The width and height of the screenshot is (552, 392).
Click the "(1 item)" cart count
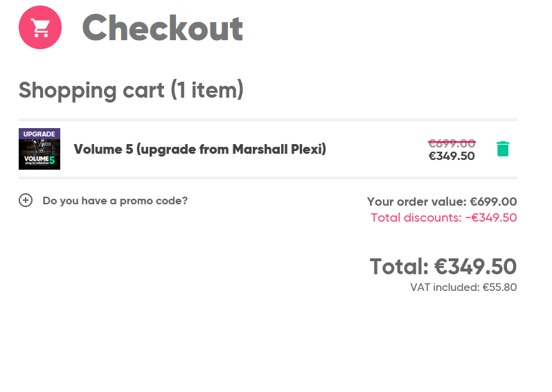click(x=207, y=90)
